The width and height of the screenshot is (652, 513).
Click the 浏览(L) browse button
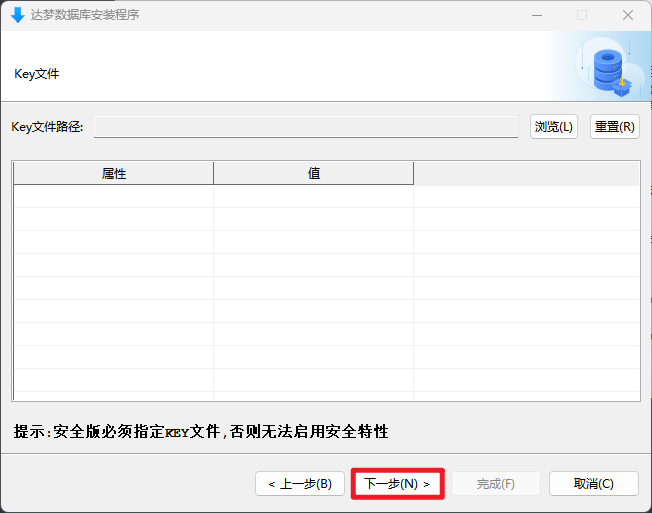553,127
